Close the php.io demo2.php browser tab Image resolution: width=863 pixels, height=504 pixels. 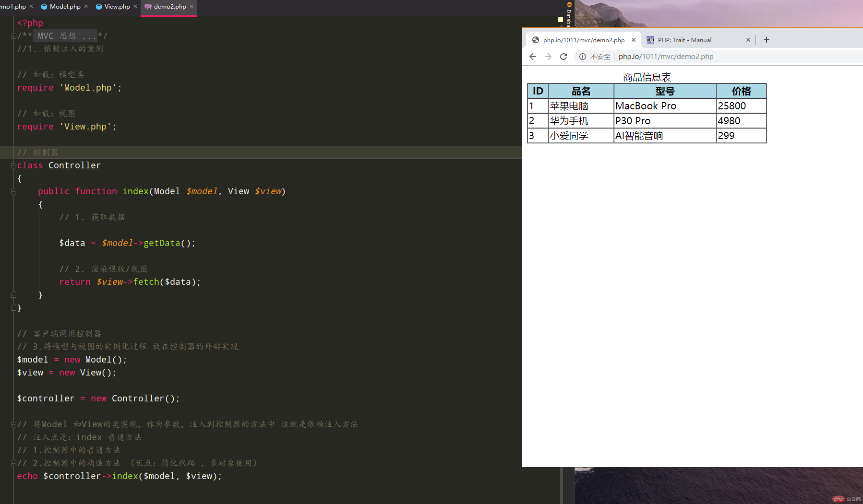[x=634, y=40]
